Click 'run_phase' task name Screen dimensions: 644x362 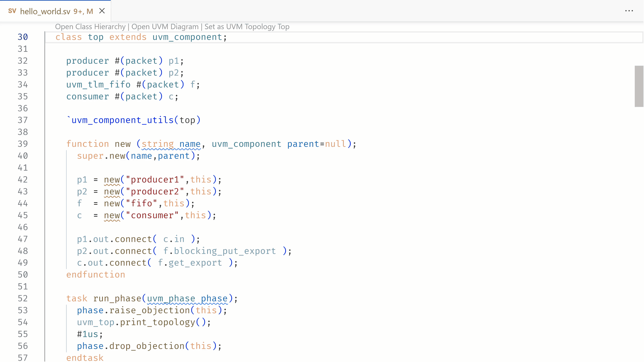pyautogui.click(x=117, y=299)
